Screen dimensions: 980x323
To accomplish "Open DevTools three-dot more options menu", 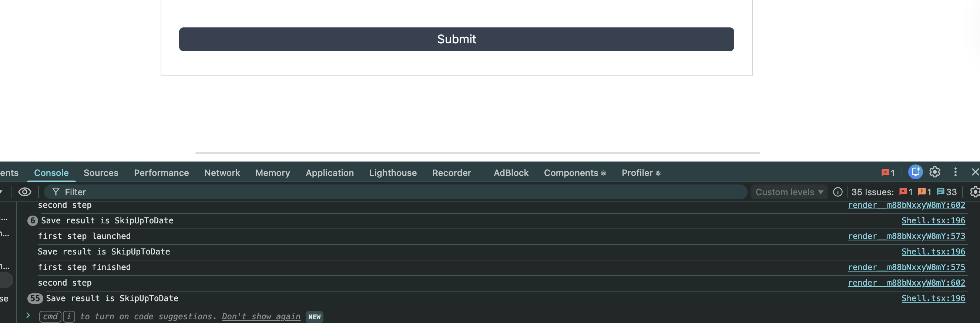I will pos(955,172).
